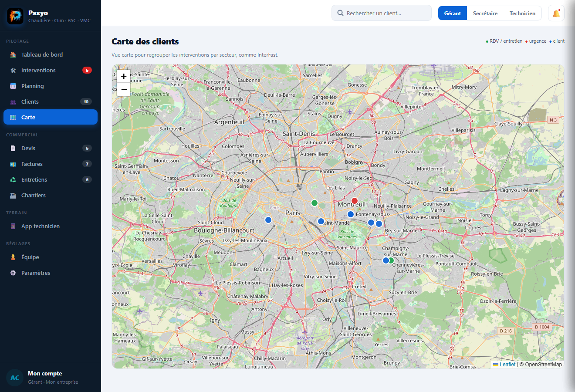Open the Factures section
The width and height of the screenshot is (575, 392).
(51, 164)
